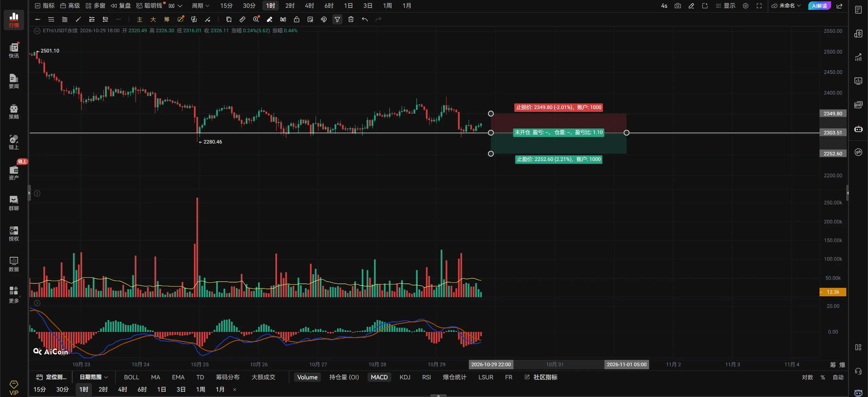
Task: Switch to the 4时 timeframe tab
Action: pos(309,6)
